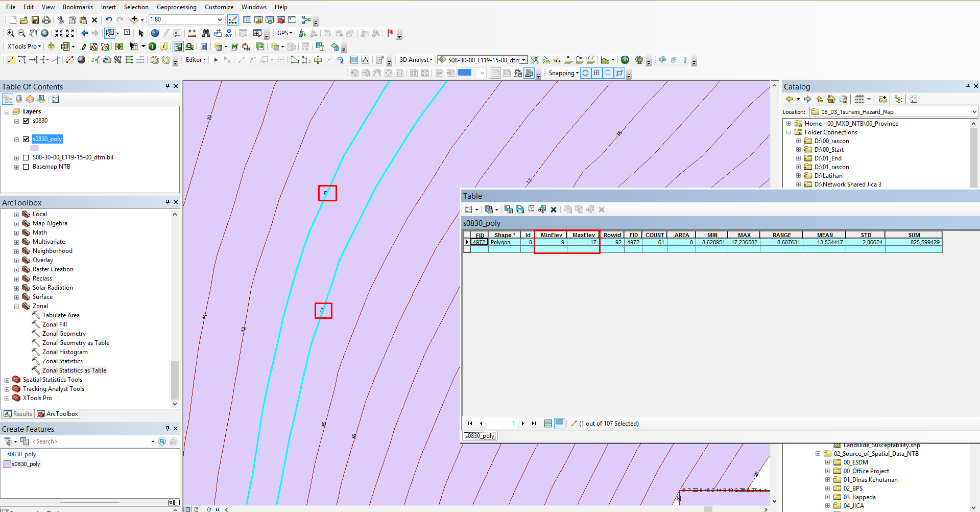Open the ArcToolbox window icon

[x=281, y=20]
